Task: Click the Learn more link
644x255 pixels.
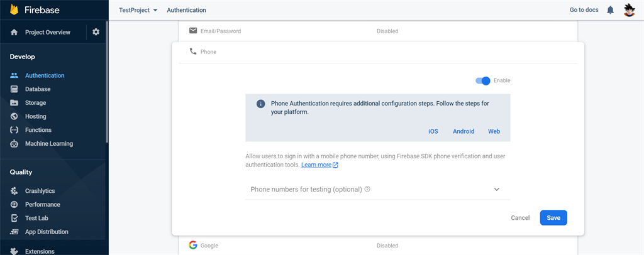Action: [x=316, y=165]
